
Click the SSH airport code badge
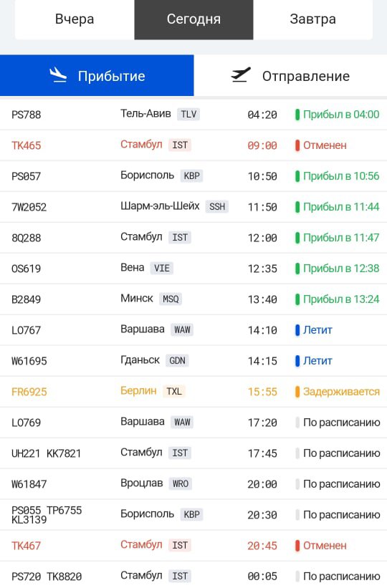click(217, 206)
